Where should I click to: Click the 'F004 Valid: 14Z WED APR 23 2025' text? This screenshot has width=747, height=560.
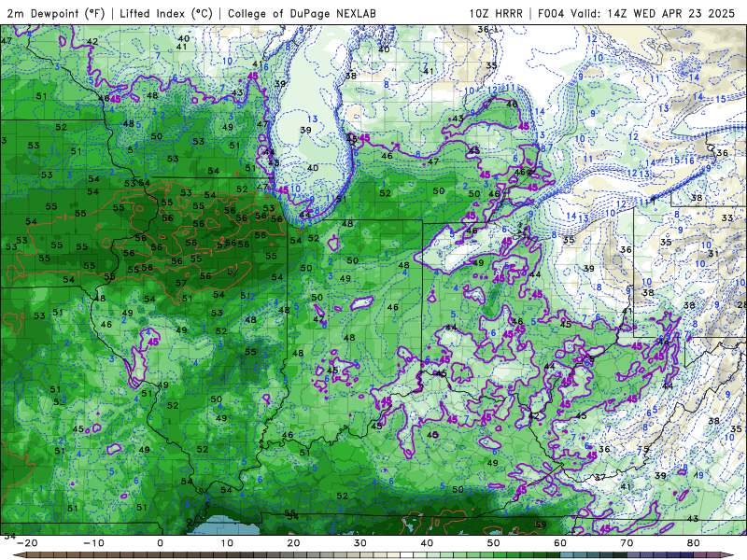tap(637, 13)
